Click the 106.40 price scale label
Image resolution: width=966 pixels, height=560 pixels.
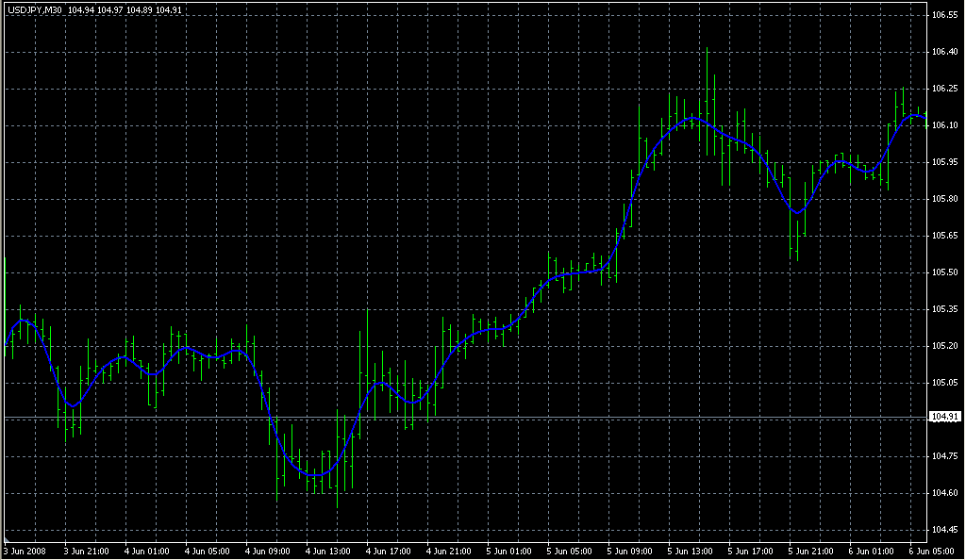pos(945,52)
